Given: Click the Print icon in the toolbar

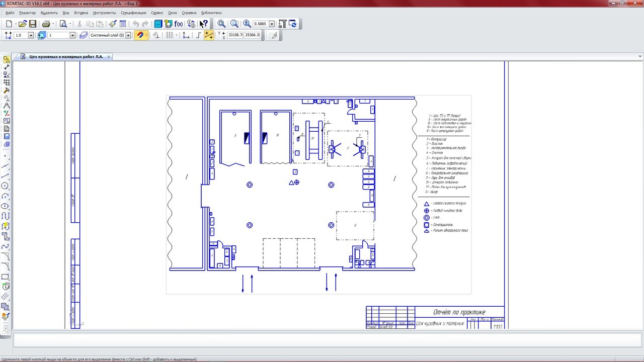Looking at the screenshot, I should [x=46, y=24].
